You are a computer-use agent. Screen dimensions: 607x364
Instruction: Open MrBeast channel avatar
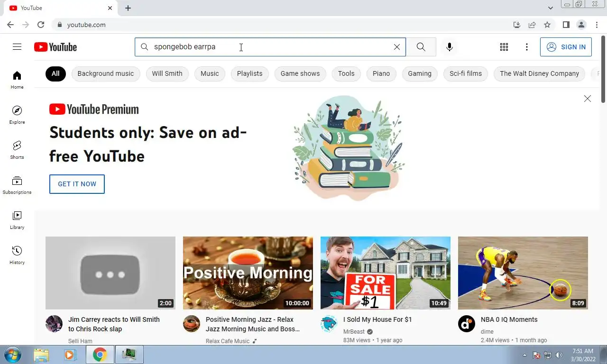coord(329,324)
